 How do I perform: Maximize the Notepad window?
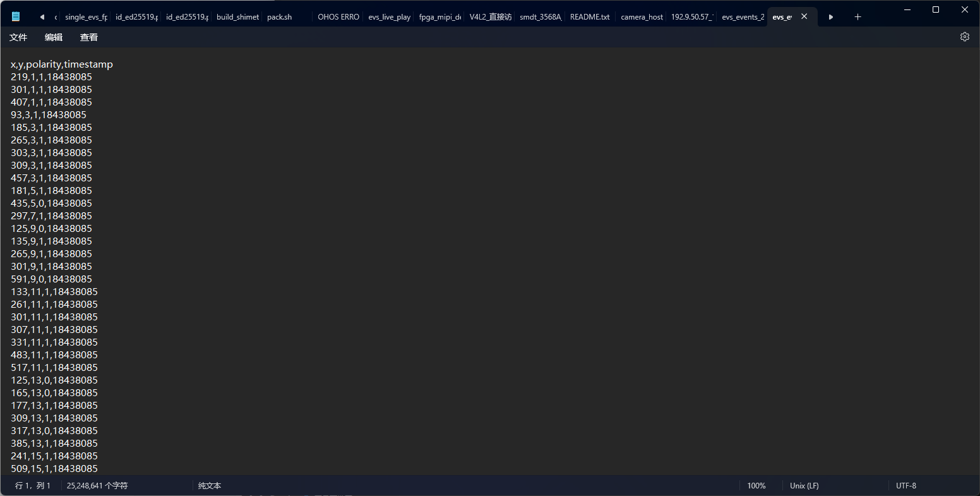tap(936, 9)
